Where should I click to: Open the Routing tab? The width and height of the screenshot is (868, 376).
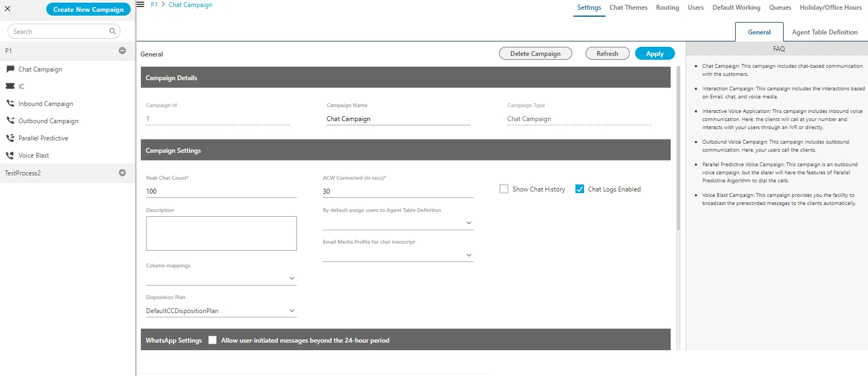click(x=667, y=8)
